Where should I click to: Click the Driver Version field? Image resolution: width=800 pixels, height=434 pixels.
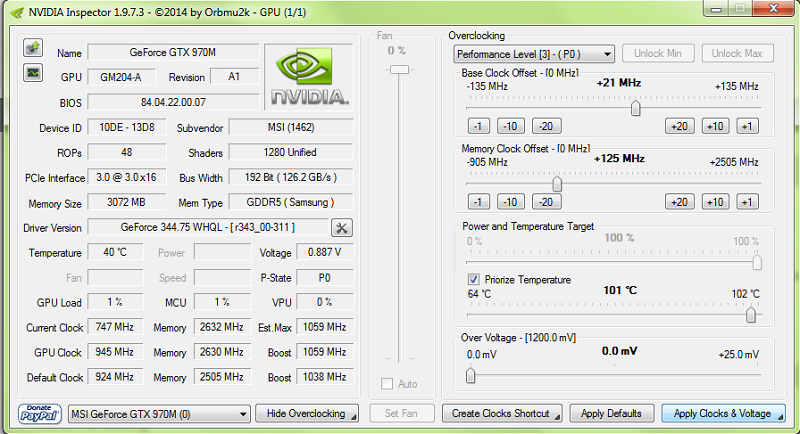pos(208,227)
